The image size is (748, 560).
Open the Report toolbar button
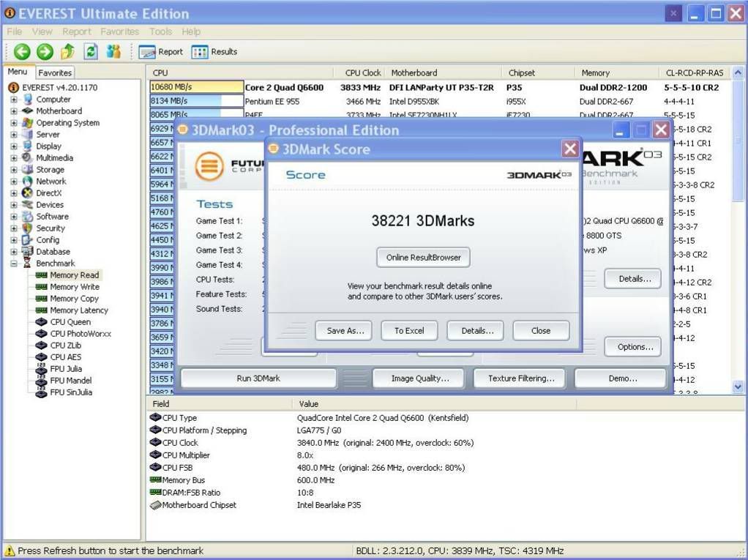point(161,51)
